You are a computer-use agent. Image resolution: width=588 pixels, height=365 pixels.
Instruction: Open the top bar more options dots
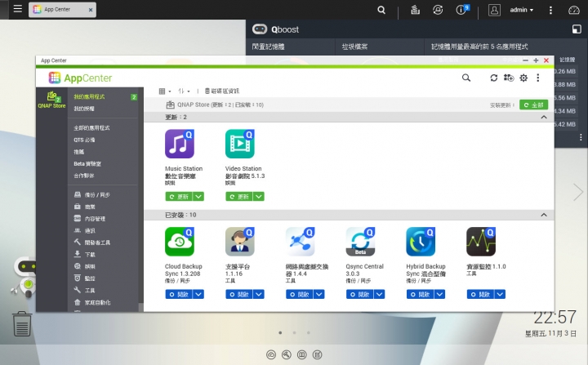[x=550, y=10]
